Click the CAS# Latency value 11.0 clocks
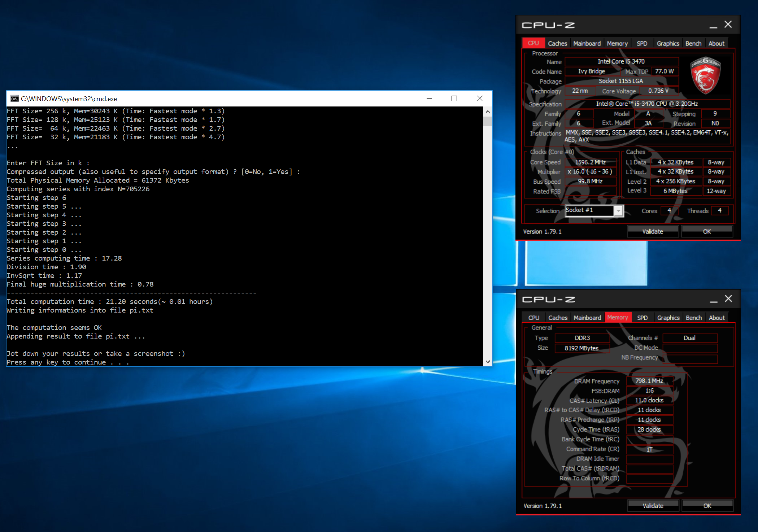 click(x=649, y=400)
